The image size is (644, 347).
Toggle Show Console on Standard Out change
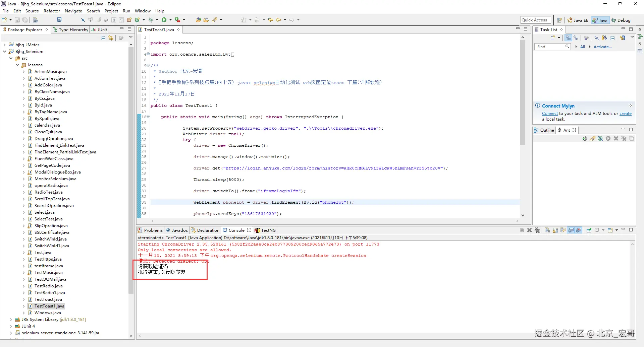[571, 230]
